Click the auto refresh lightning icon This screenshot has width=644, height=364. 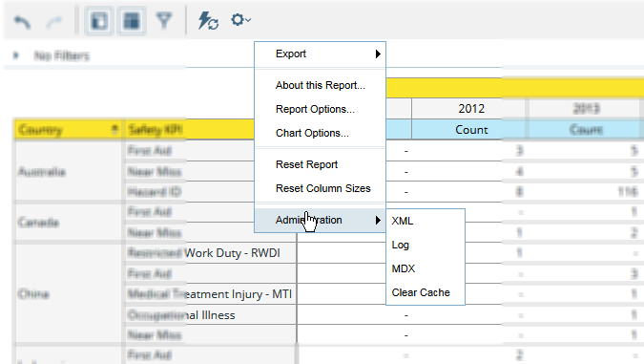[208, 21]
